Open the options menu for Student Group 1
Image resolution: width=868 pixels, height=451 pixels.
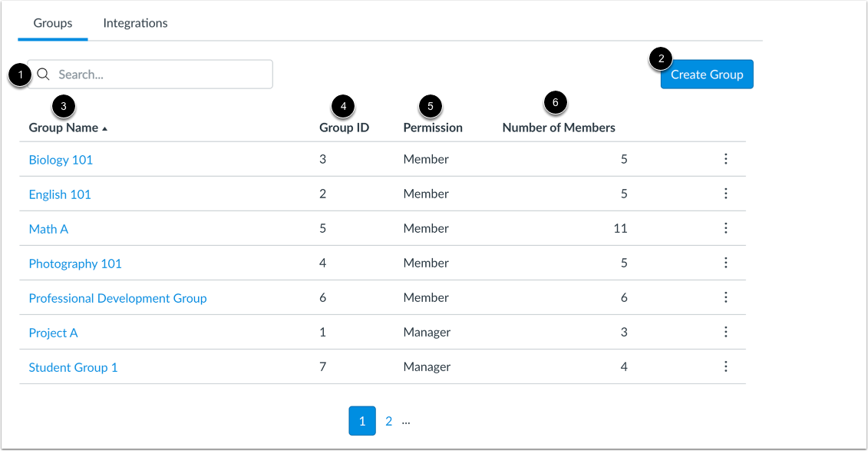coord(726,366)
